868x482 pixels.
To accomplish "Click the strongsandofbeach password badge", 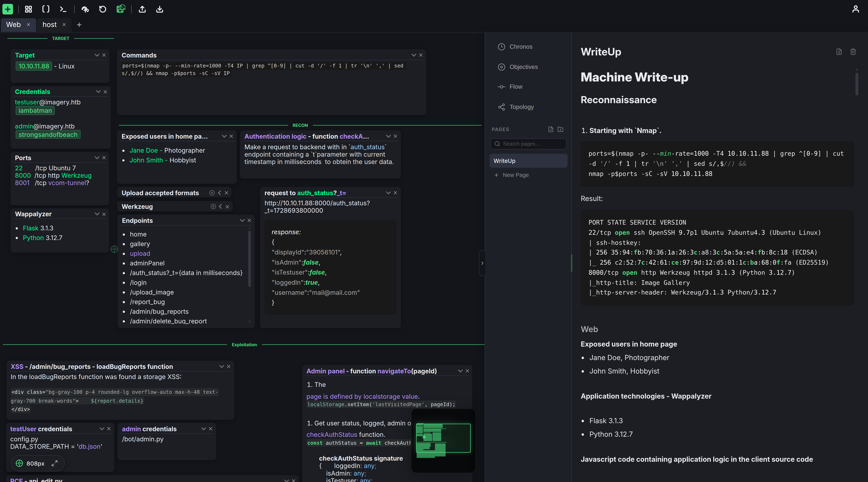I will 48,135.
